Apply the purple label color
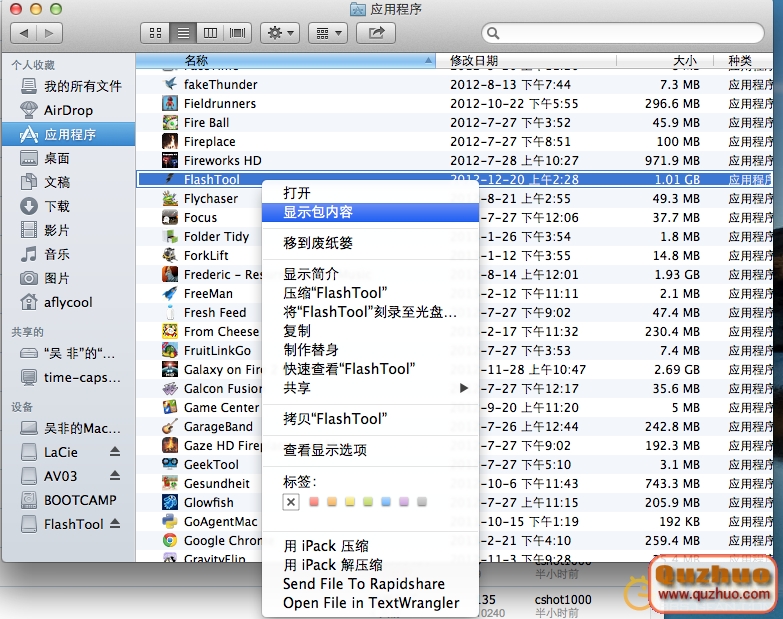Viewport: 783px width, 619px height. coord(404,502)
